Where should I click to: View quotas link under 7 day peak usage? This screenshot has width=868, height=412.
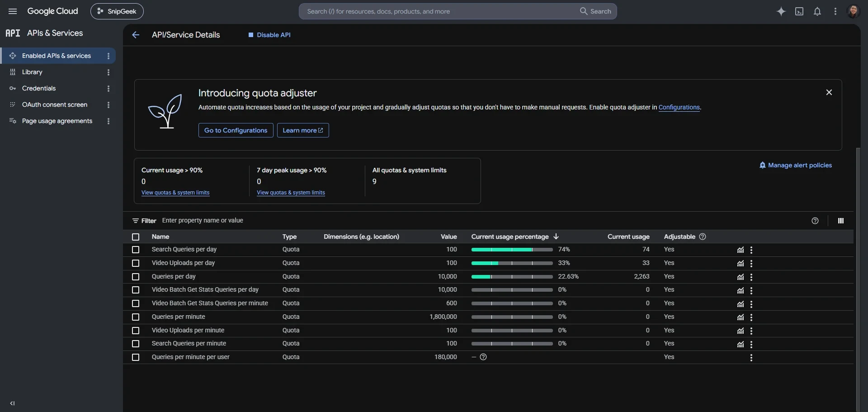click(291, 193)
